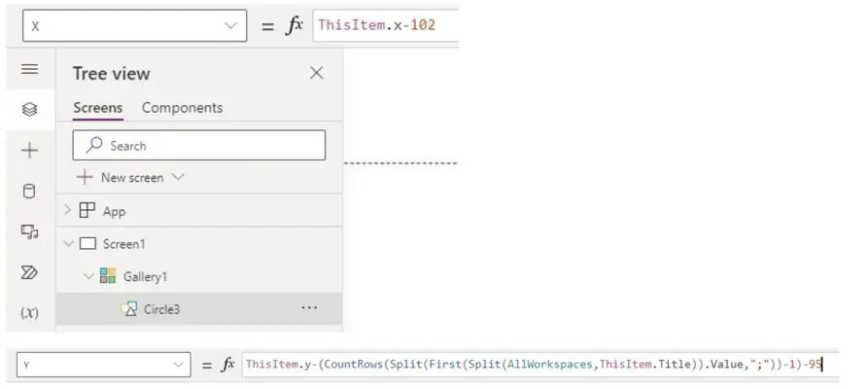This screenshot has height=389, width=868.
Task: Open the Data cylinder icon
Action: tap(29, 192)
